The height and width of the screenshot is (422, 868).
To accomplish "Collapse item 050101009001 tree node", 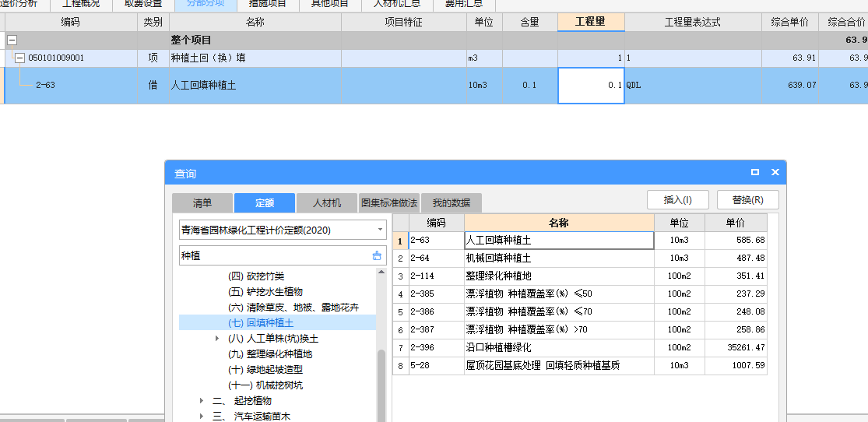I will (20, 58).
